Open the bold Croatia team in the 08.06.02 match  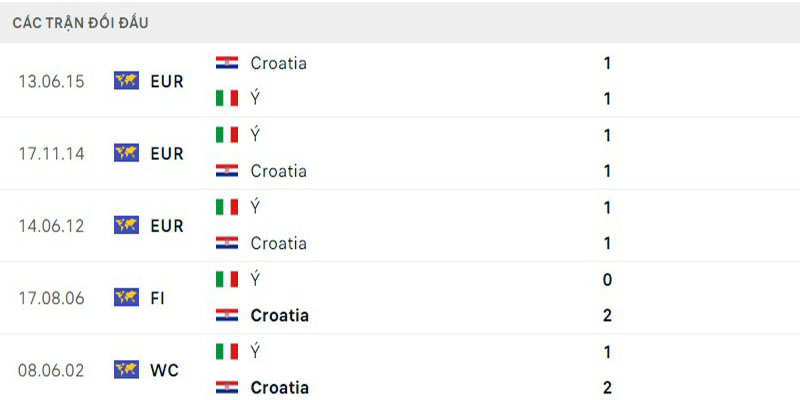pyautogui.click(x=279, y=387)
